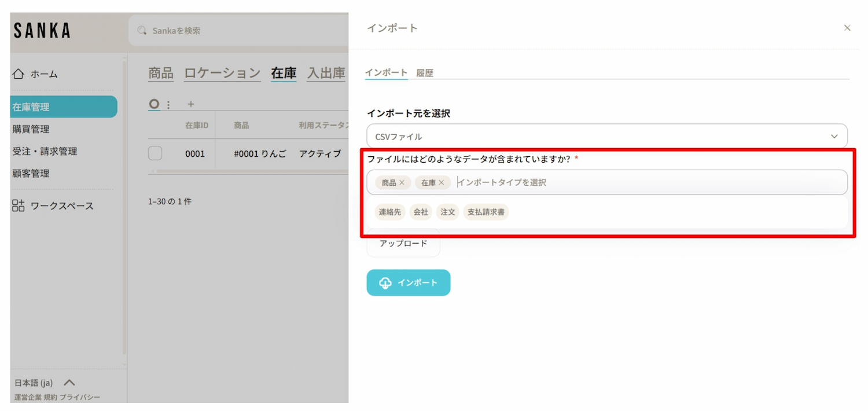
Task: Choose the 支払請求書 import type option
Action: tap(486, 212)
